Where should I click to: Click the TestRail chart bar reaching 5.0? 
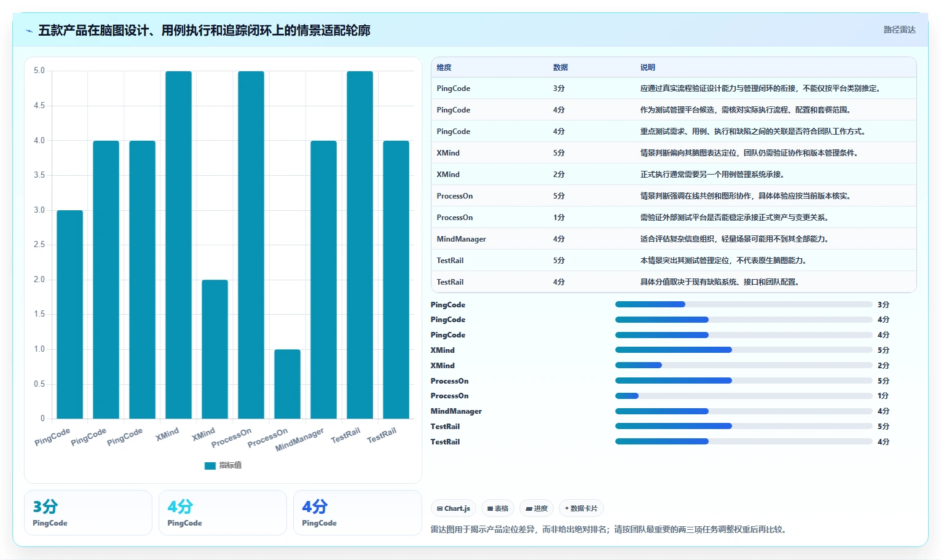click(x=360, y=245)
